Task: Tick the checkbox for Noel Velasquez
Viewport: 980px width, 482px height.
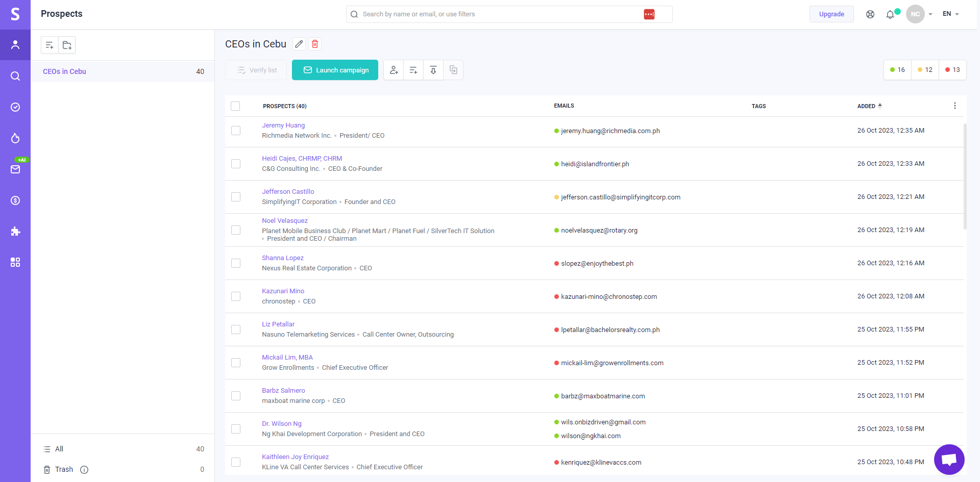Action: click(236, 230)
